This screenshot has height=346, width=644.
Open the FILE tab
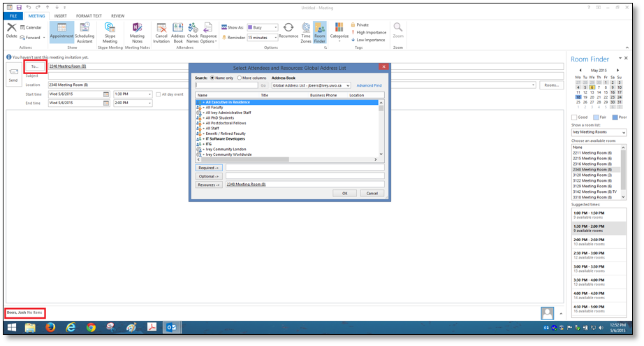click(13, 16)
